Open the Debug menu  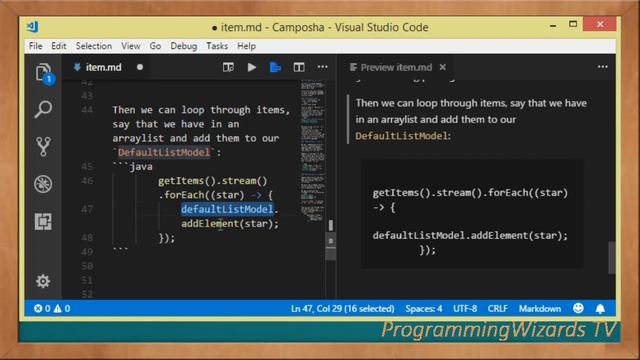184,46
